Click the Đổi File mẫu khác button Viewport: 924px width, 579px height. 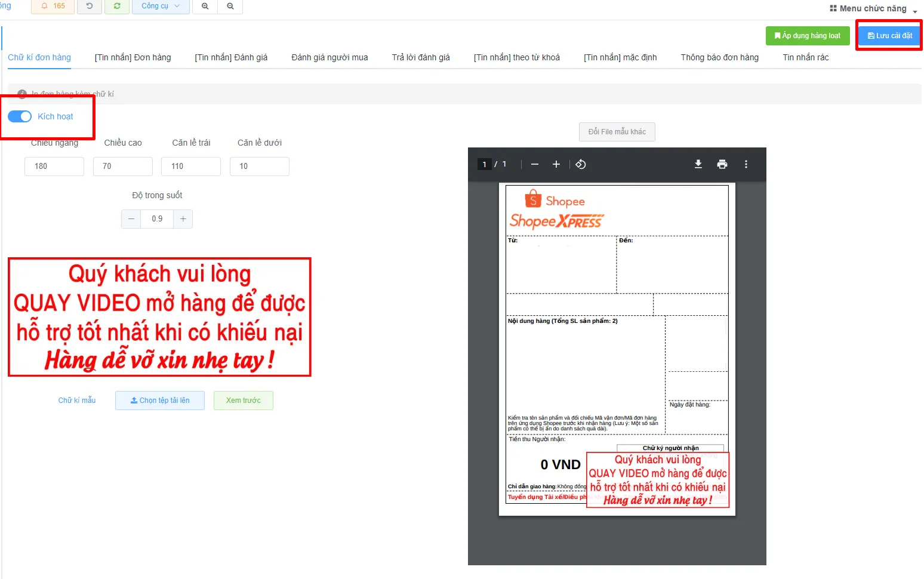(x=617, y=132)
